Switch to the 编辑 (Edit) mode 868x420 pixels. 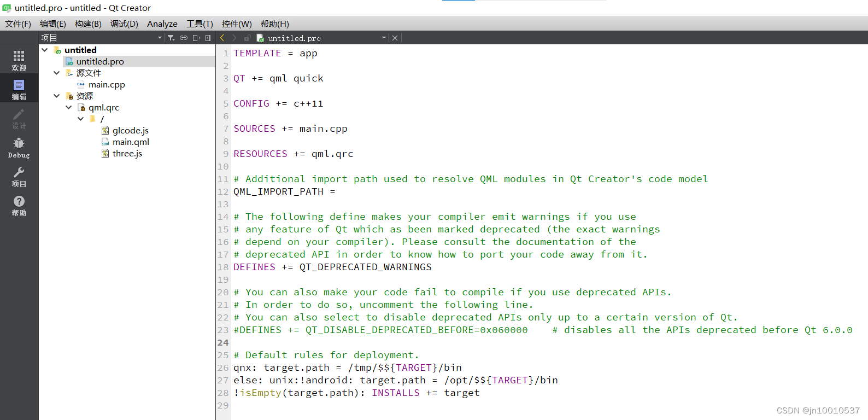click(x=19, y=89)
